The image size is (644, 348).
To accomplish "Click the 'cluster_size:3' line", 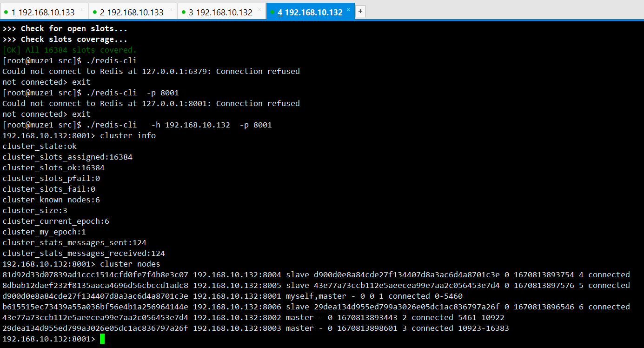I will tap(35, 210).
